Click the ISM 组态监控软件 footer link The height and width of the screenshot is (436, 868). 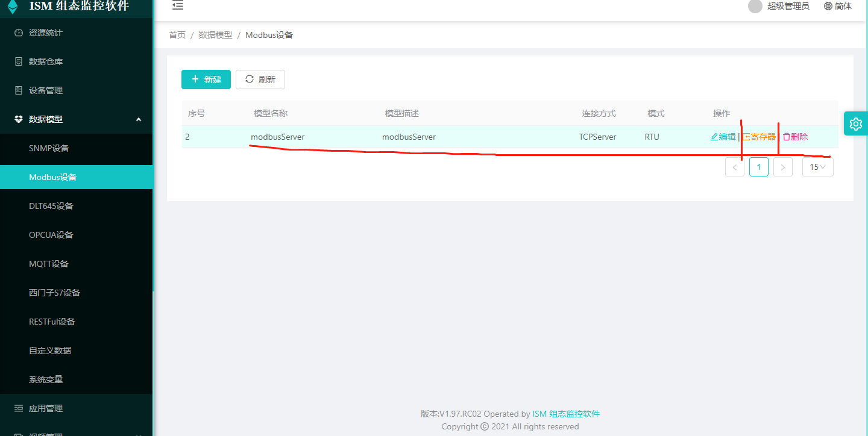tap(566, 414)
